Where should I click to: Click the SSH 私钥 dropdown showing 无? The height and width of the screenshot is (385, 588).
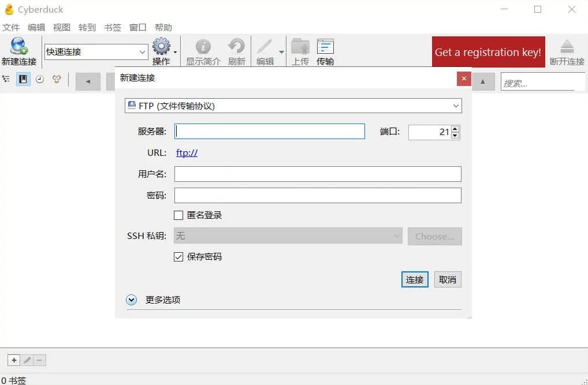pyautogui.click(x=288, y=236)
